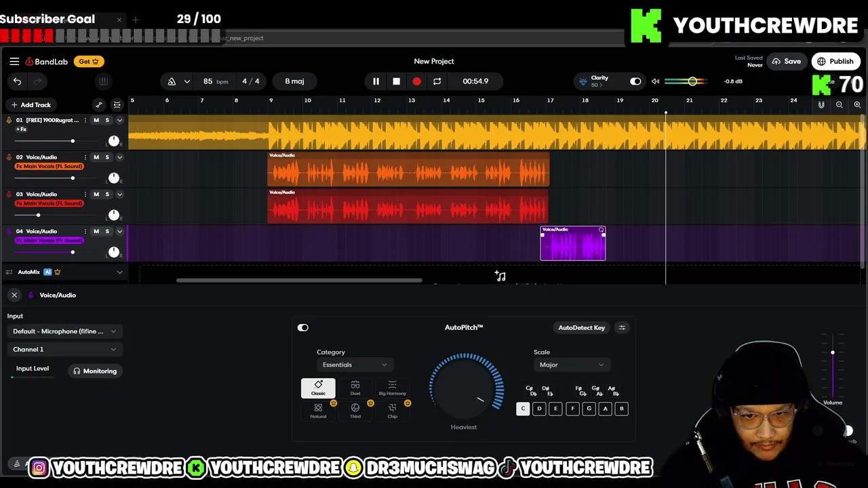
Task: Toggle the AutoPitch power switch
Action: click(303, 327)
